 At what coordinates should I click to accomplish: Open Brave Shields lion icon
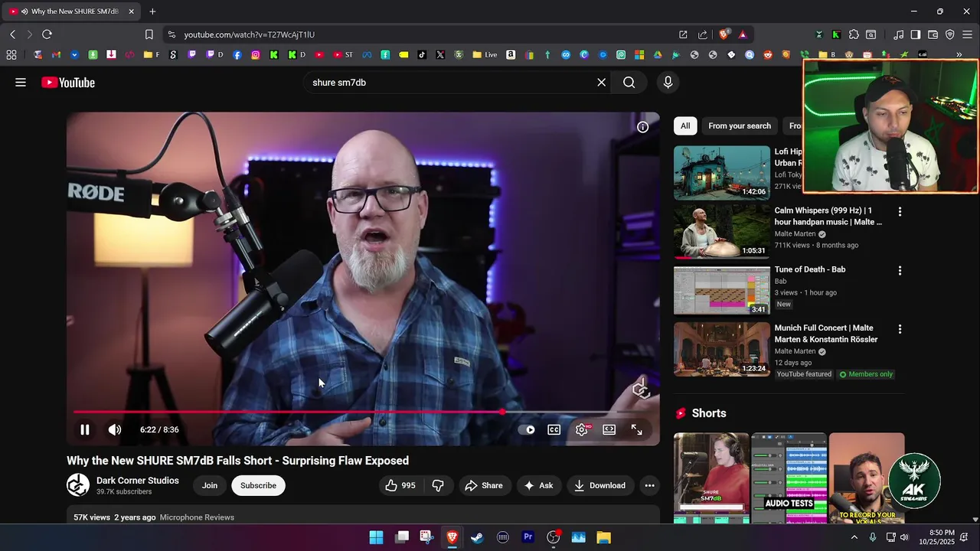point(724,34)
